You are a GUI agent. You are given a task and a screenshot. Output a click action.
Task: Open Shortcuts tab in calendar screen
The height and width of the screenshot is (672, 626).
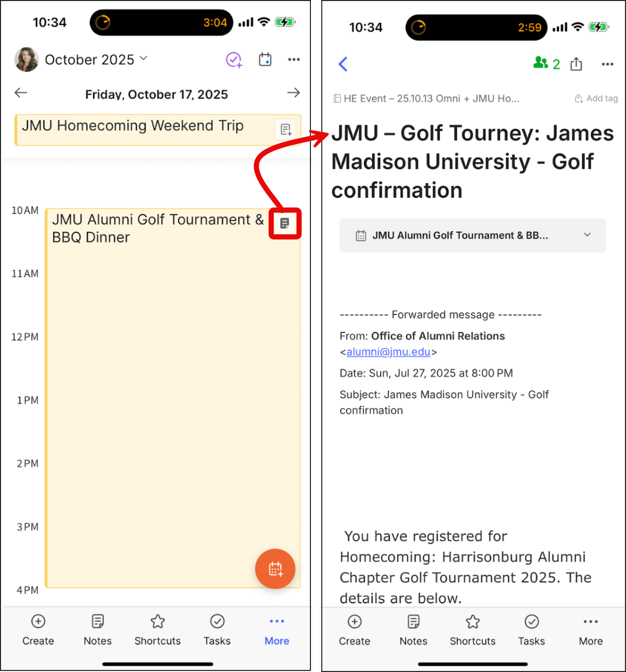pos(158,630)
